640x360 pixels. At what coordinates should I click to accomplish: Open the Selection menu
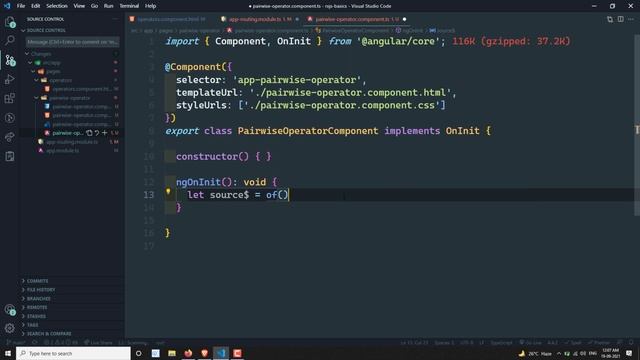pos(57,6)
